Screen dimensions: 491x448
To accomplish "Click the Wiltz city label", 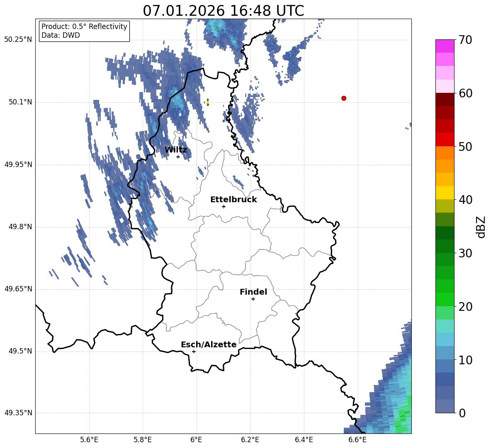I will click(176, 150).
